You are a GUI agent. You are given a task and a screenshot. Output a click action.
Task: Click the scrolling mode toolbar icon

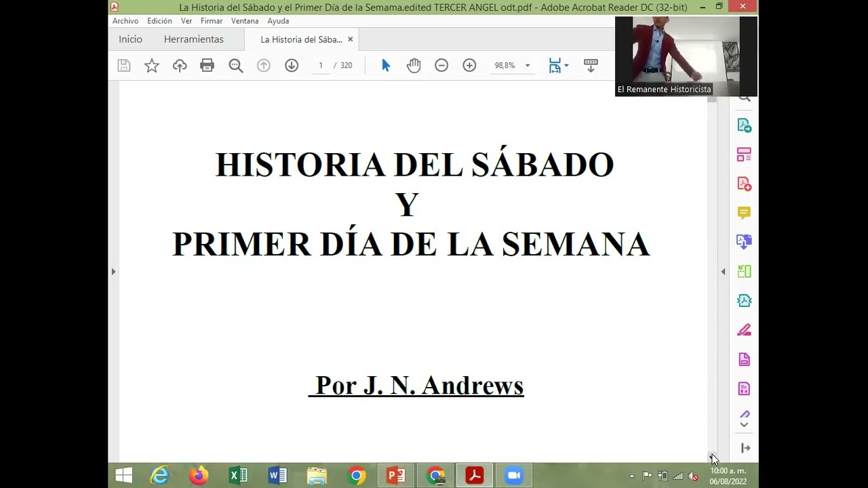click(x=591, y=66)
